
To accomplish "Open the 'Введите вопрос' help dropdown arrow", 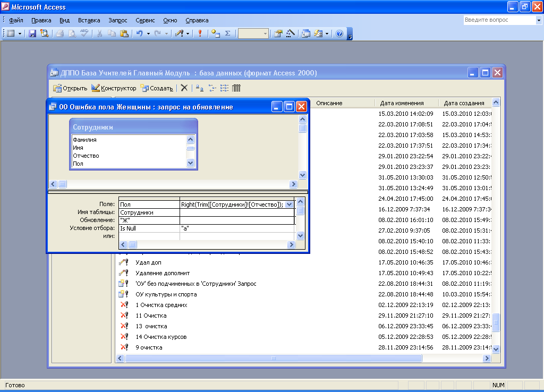I will (539, 20).
